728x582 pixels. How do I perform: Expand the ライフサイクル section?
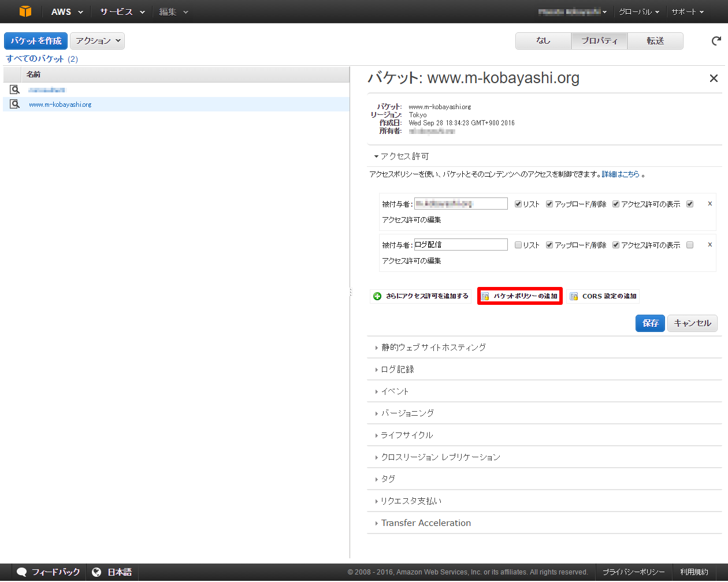coord(404,435)
